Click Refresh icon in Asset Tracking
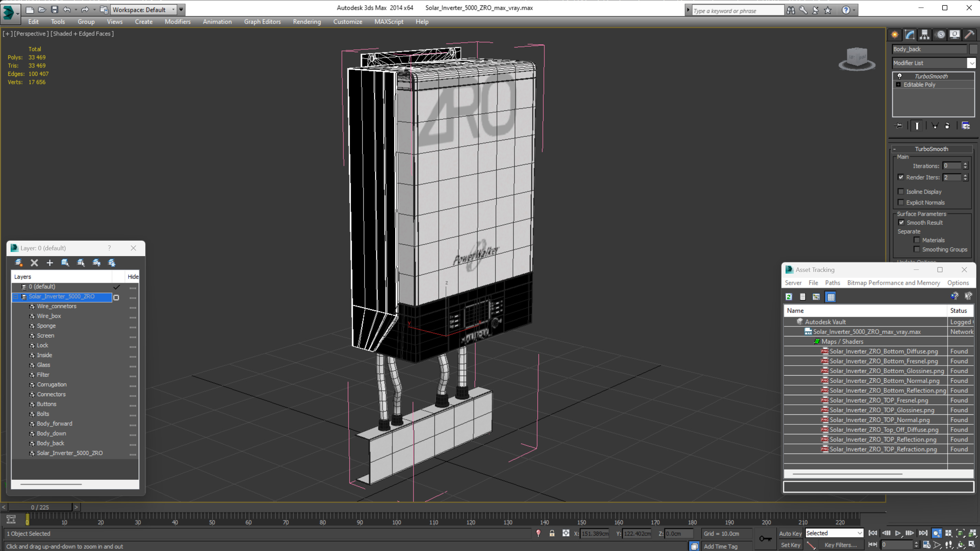980x551 pixels. pyautogui.click(x=789, y=297)
